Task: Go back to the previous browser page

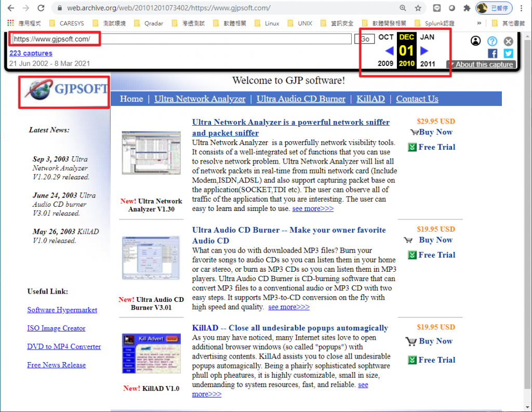Action: [10, 8]
